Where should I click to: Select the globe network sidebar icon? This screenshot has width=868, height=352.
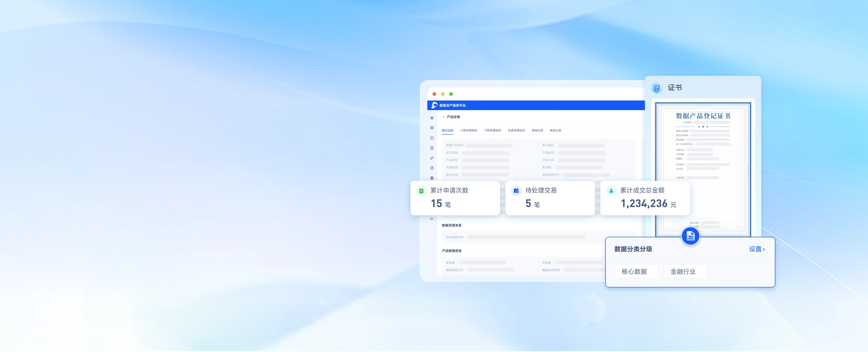[432, 178]
